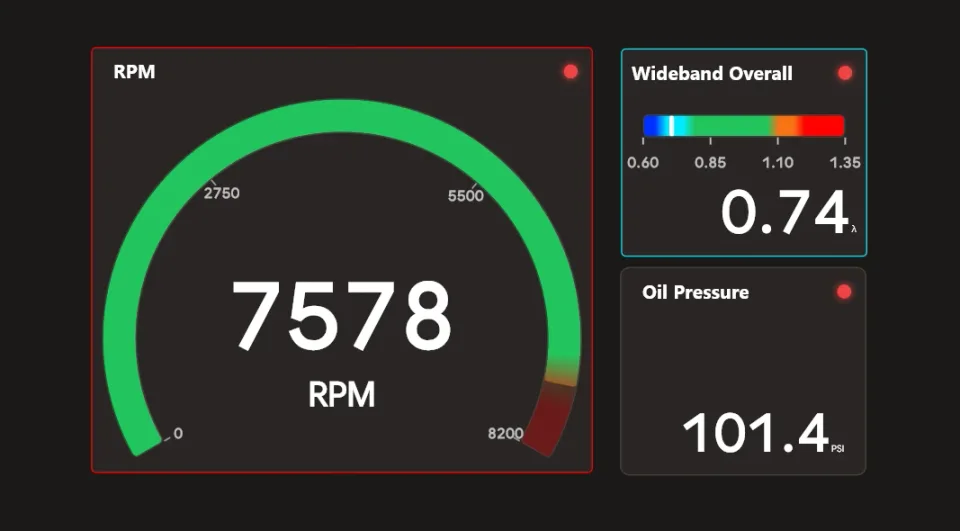
Task: Click the 0.74 lambda reading
Action: pyautogui.click(x=786, y=213)
